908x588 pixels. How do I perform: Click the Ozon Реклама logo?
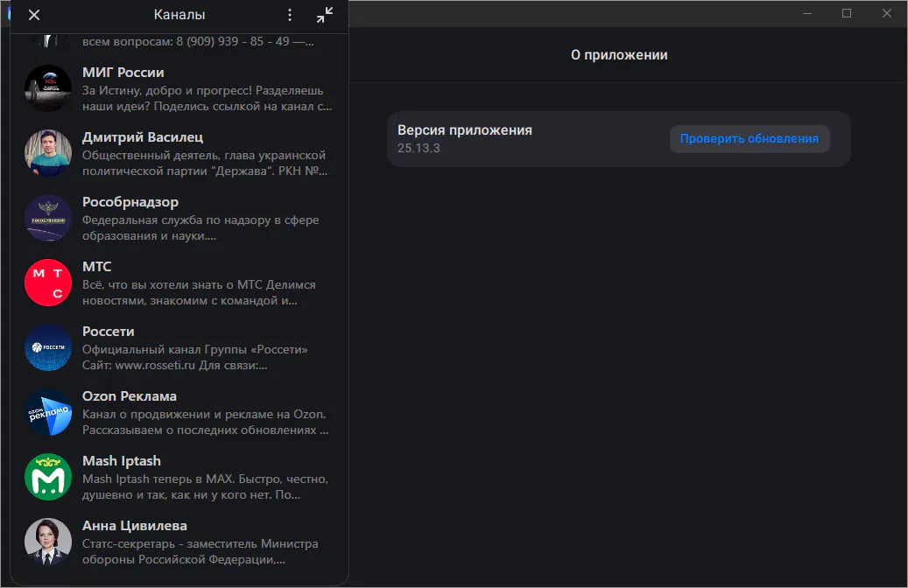[x=48, y=412]
